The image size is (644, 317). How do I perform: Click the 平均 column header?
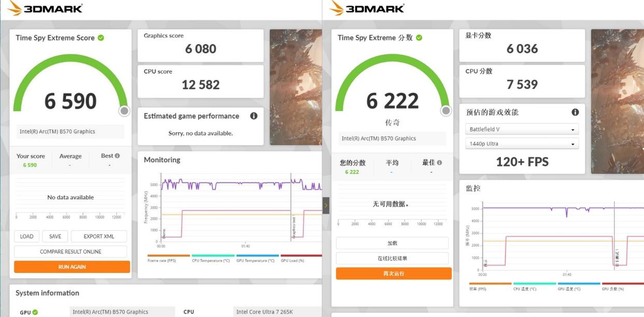pyautogui.click(x=393, y=163)
